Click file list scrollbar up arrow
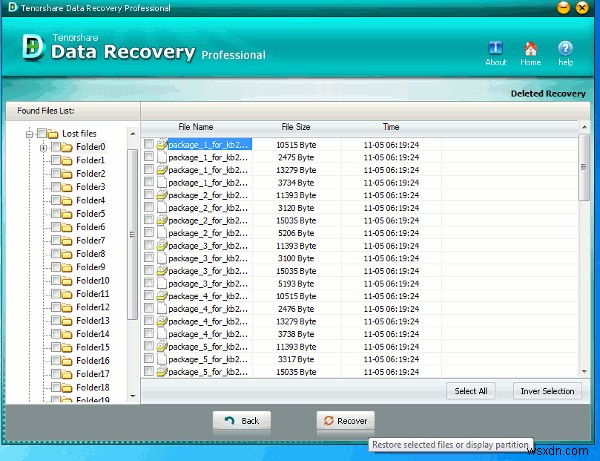This screenshot has width=600, height=461. tap(584, 127)
